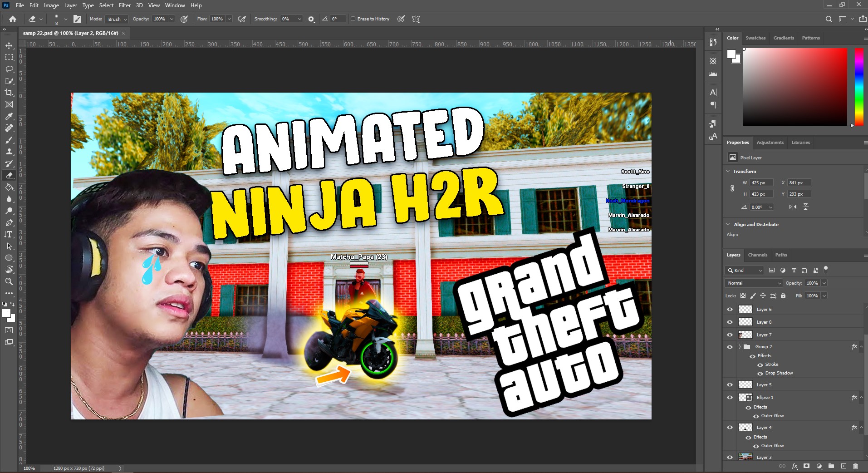
Task: Hide Layer 6 visibility eye
Action: click(730, 310)
